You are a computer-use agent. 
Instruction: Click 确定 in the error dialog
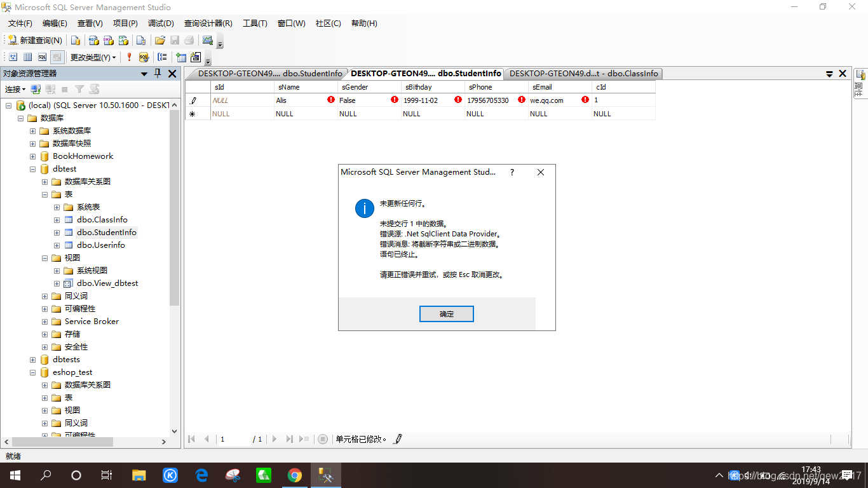(x=447, y=314)
